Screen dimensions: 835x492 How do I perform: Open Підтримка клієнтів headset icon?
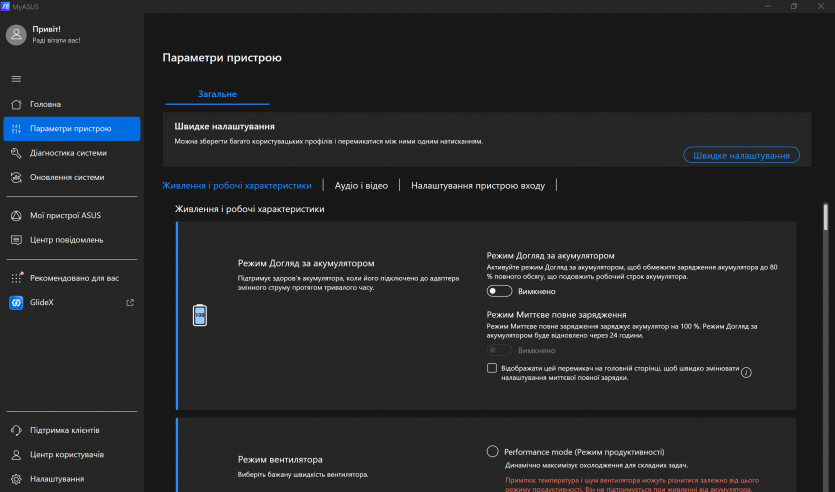tap(16, 430)
